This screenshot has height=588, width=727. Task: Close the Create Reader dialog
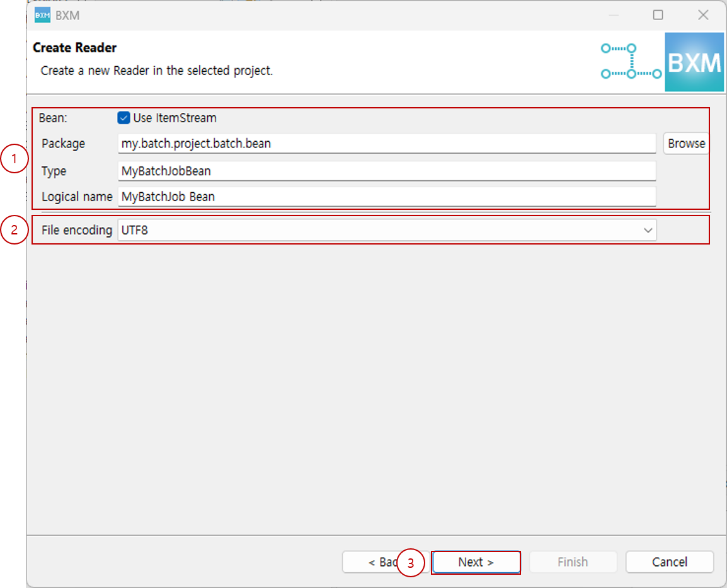point(703,14)
